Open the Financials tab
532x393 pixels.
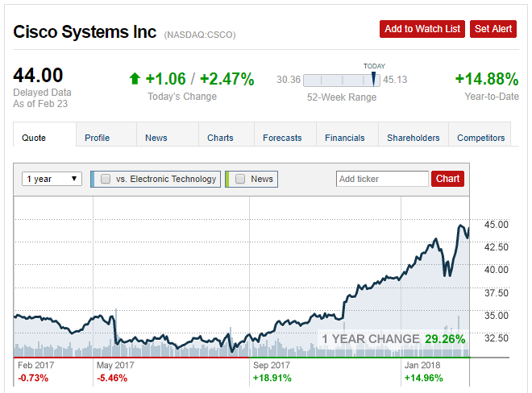click(x=347, y=134)
